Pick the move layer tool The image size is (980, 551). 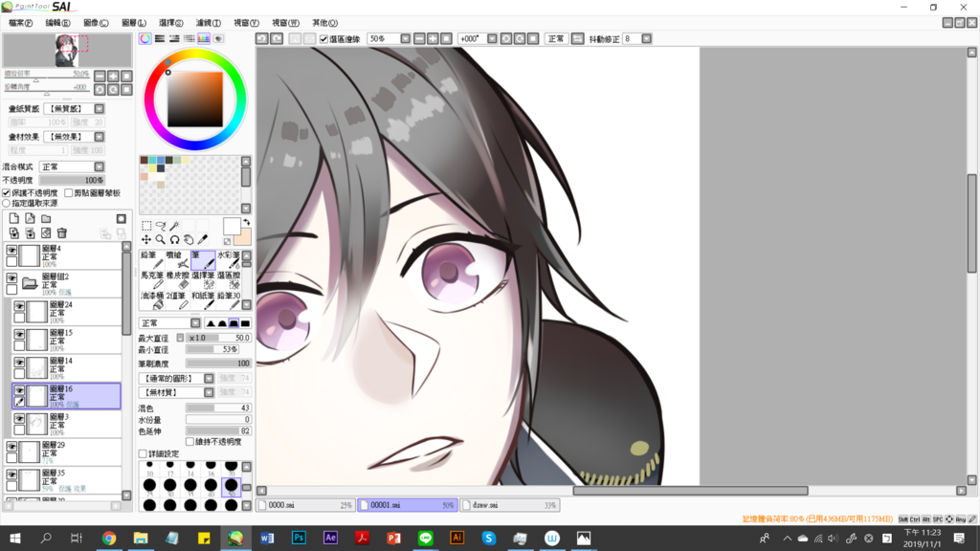[x=146, y=239]
